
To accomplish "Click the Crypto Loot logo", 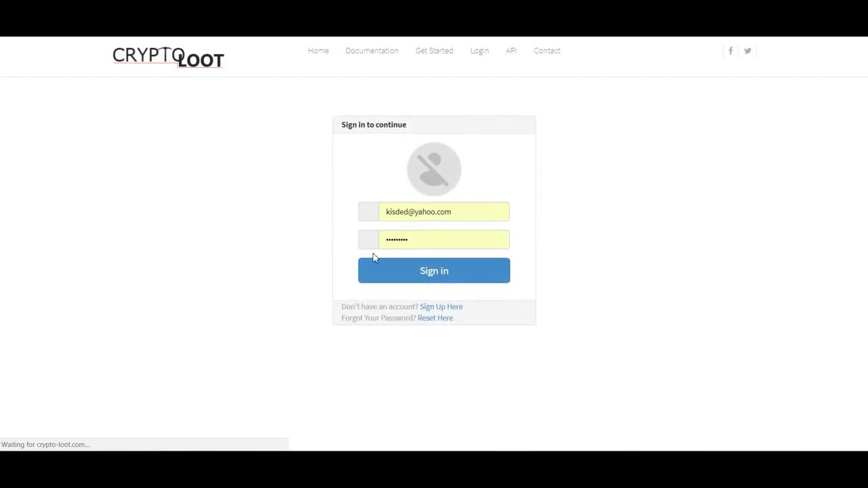I will pyautogui.click(x=168, y=58).
